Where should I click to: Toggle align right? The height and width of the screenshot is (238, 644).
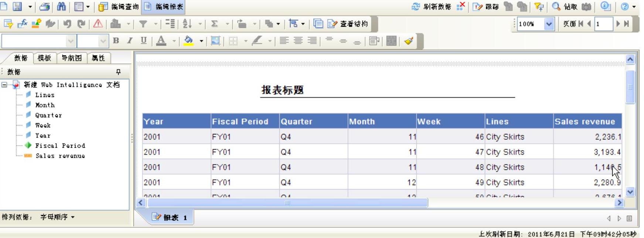[x=312, y=41]
